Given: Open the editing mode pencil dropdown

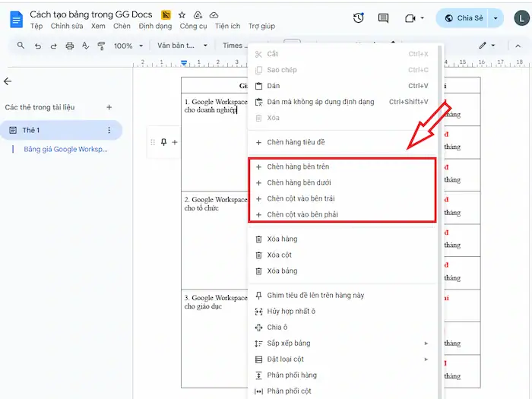Looking at the screenshot, I should 486,46.
